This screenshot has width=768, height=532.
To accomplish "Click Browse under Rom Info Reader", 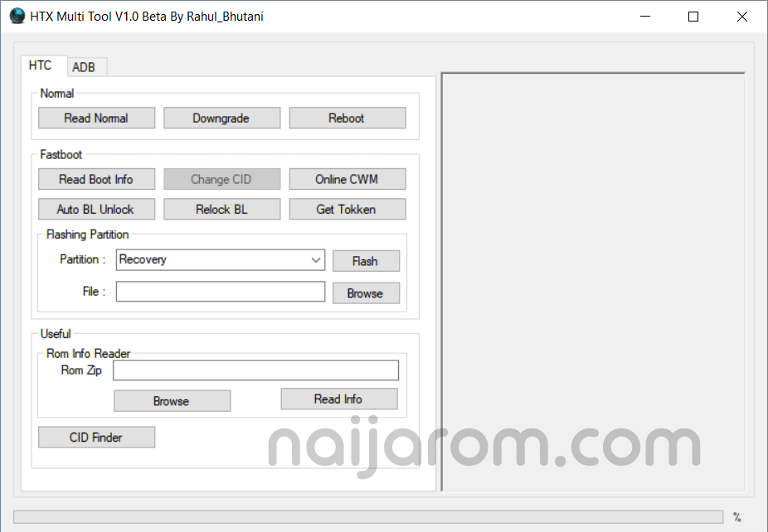I will pyautogui.click(x=172, y=401).
